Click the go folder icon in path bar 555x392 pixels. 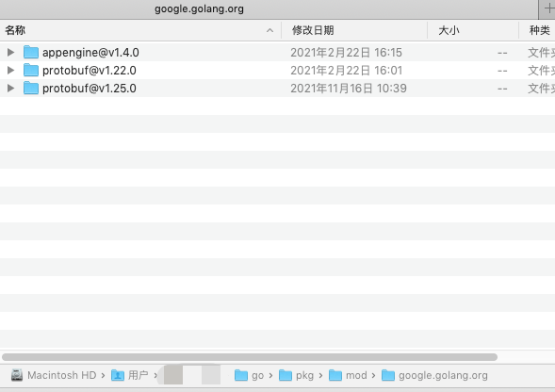241,375
